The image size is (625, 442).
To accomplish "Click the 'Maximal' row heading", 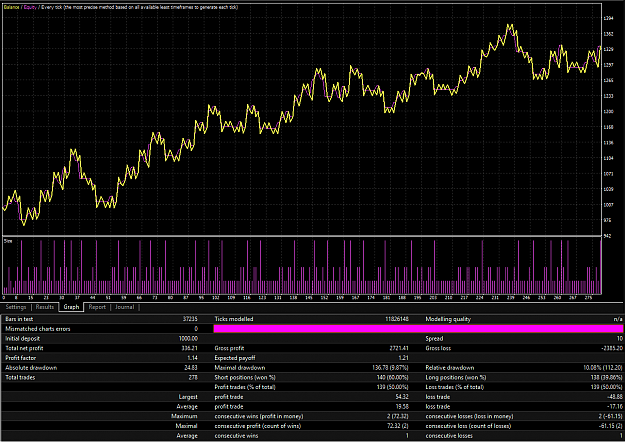I will coord(187,426).
